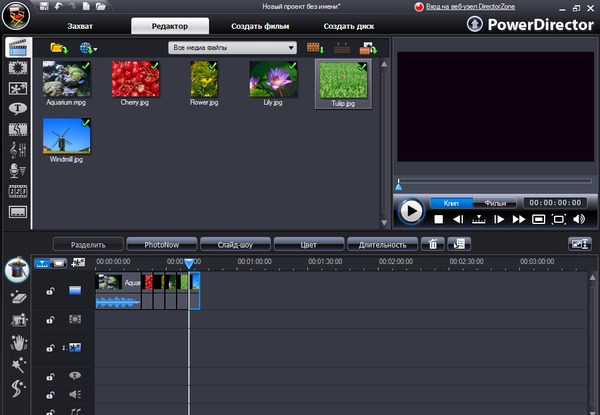This screenshot has height=415, width=600.
Task: Select the Tulip.jpg thumbnail
Action: 343,80
